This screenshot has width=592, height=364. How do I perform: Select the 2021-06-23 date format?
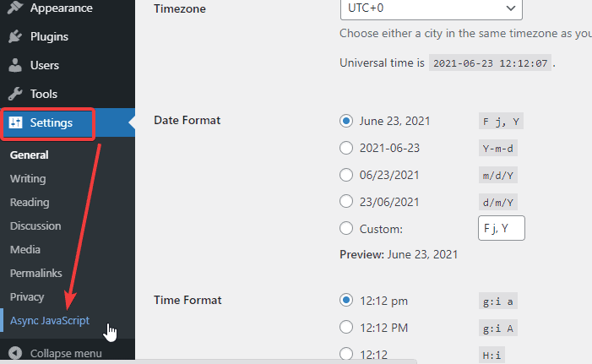tap(346, 148)
